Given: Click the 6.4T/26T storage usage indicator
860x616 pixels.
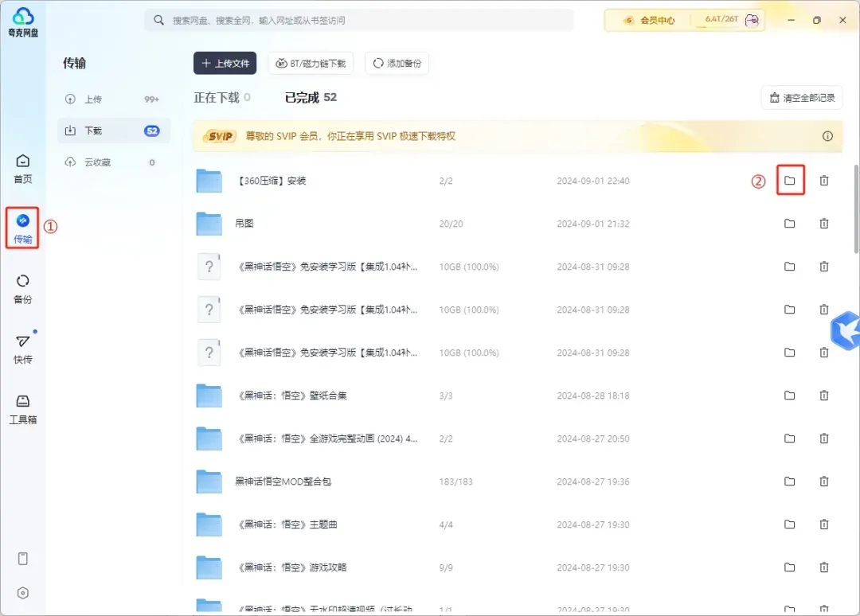Looking at the screenshot, I should coord(721,19).
